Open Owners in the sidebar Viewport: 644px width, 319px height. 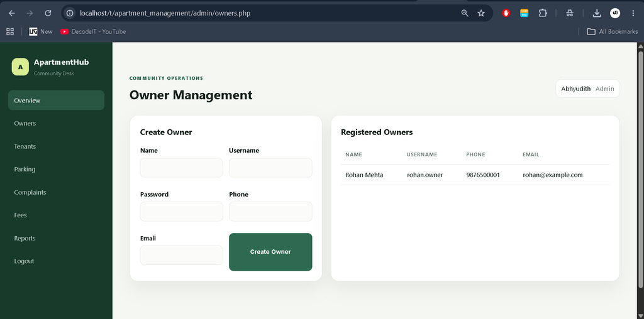(56, 123)
